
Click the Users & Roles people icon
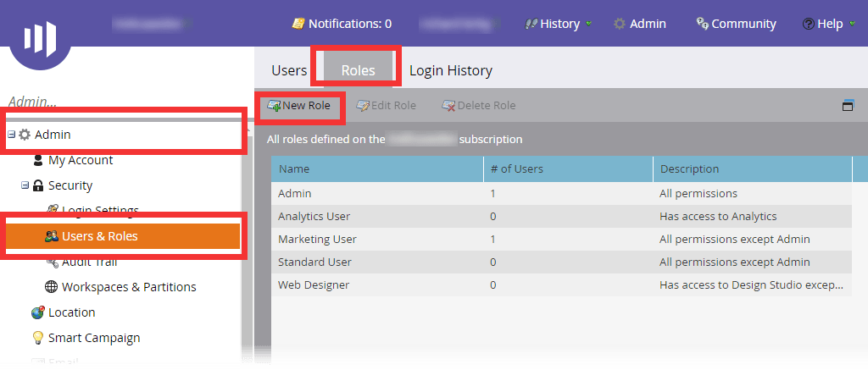52,236
